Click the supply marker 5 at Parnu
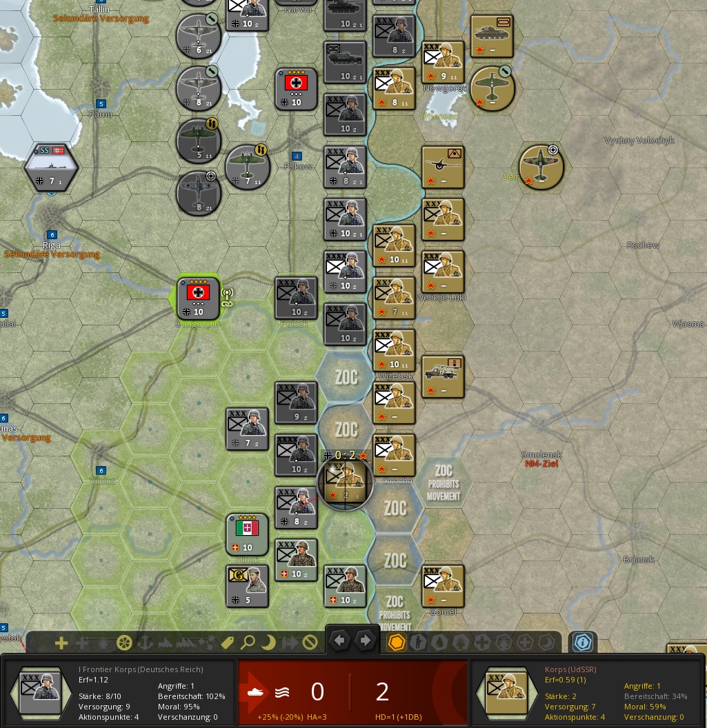The image size is (707, 728). 101,104
